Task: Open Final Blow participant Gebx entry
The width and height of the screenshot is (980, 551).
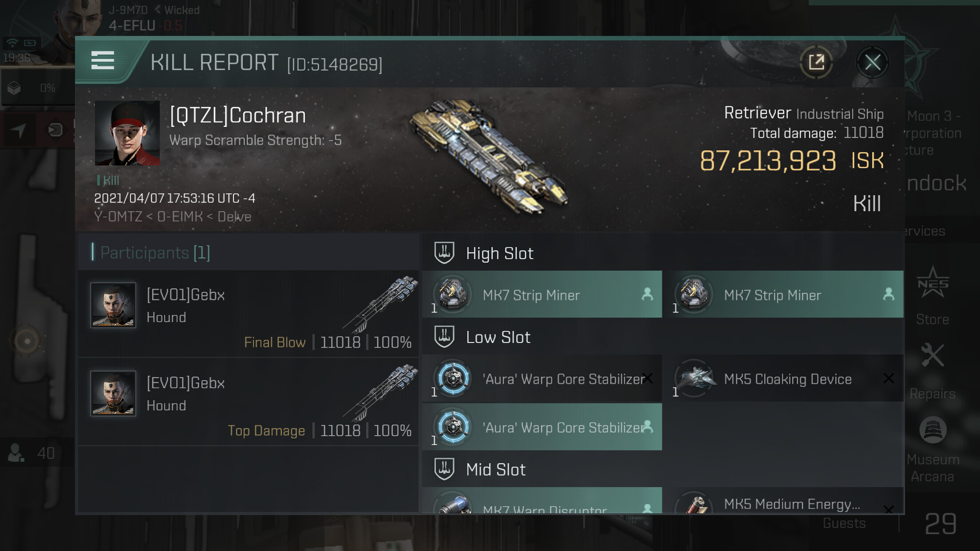Action: point(248,314)
